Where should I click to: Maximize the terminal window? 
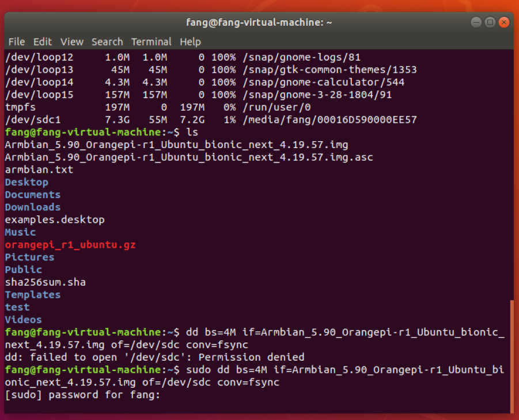point(490,22)
